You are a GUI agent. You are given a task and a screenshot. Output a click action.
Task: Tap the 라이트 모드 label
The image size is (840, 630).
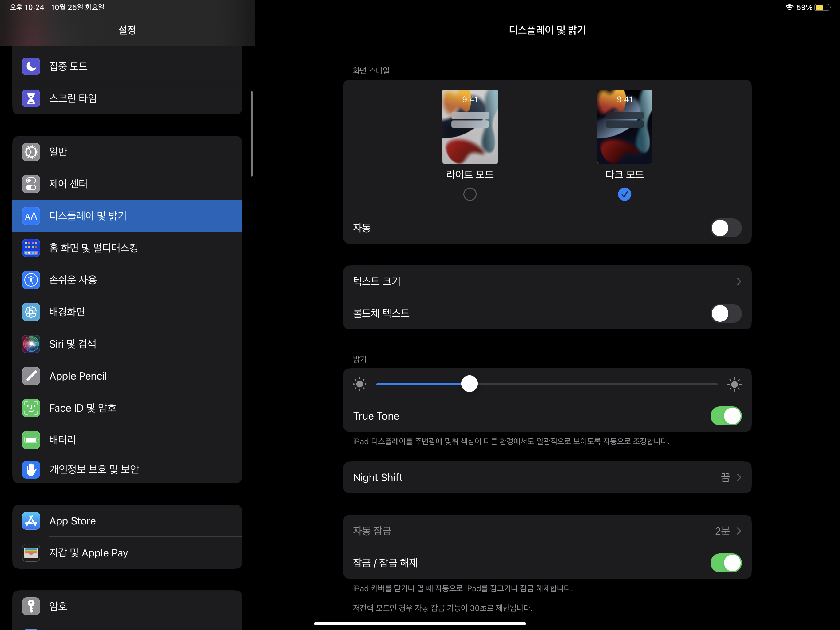[470, 174]
